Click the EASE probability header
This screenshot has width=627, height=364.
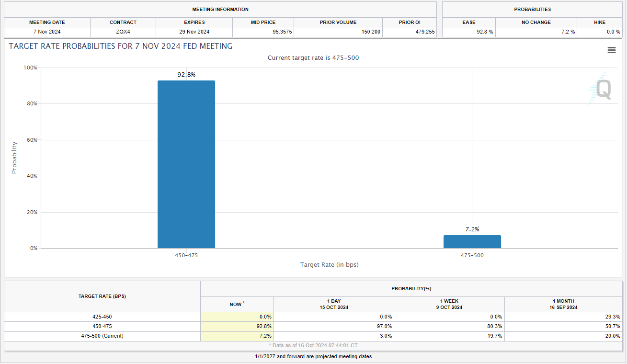(468, 22)
